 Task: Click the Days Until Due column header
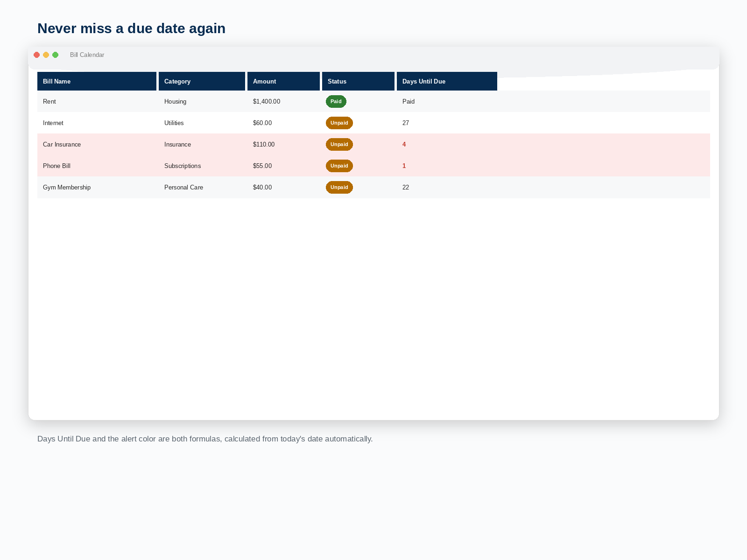point(447,81)
